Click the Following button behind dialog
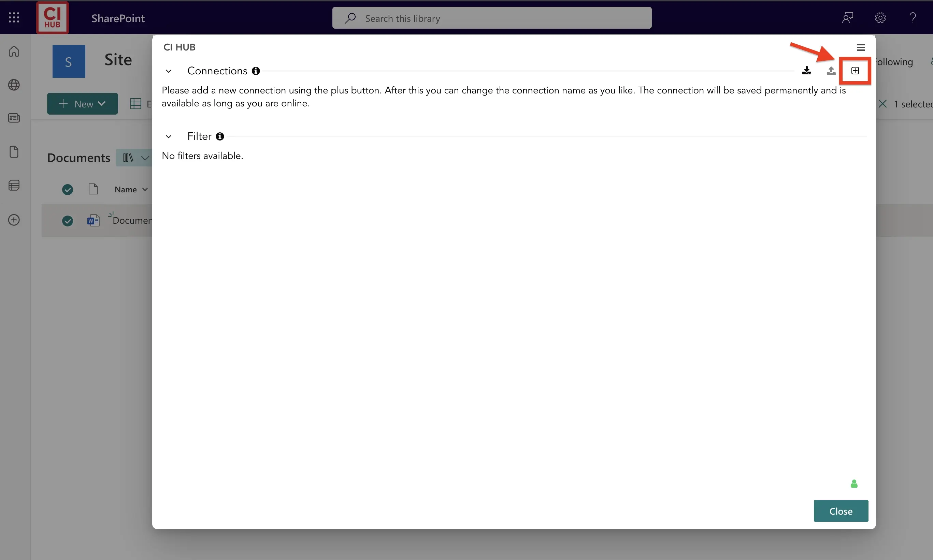The height and width of the screenshot is (560, 933). [x=894, y=61]
